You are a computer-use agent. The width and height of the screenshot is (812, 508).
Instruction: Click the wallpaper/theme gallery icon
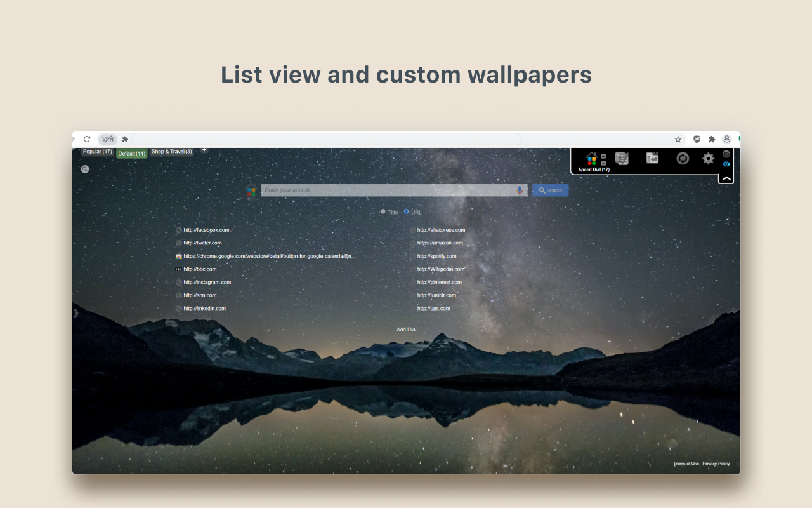coord(622,159)
